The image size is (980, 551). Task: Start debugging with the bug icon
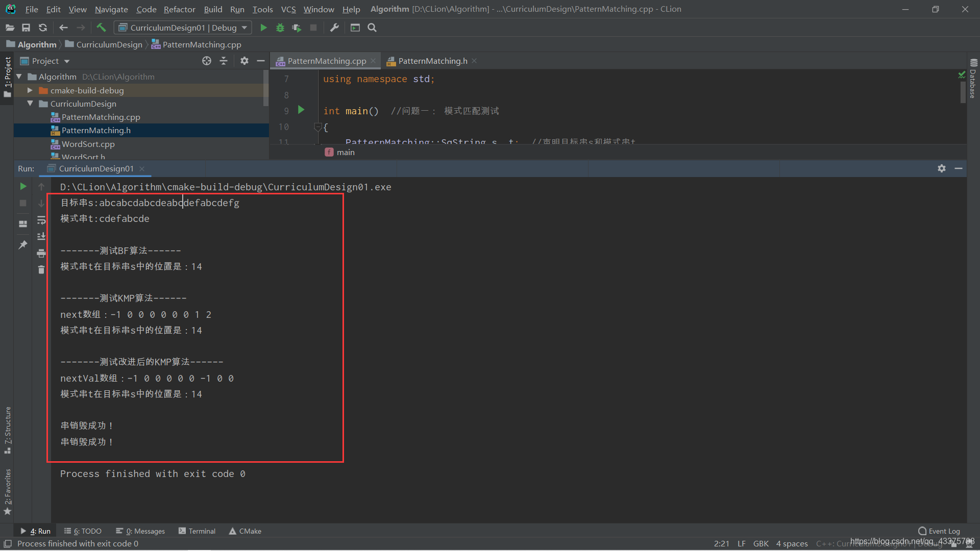point(280,28)
